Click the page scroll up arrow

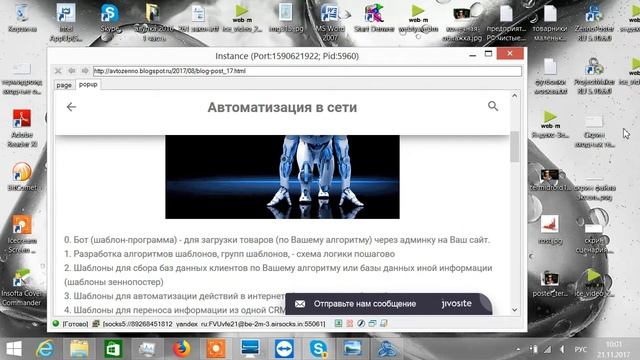pyautogui.click(x=514, y=96)
